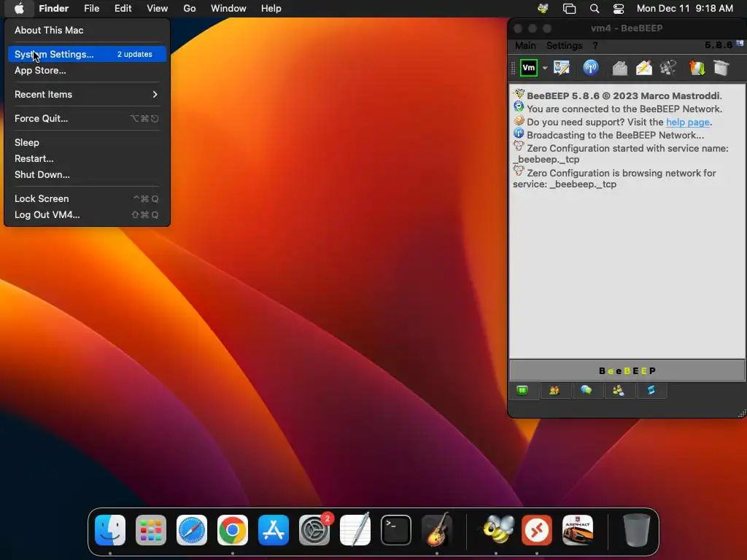The image size is (747, 560).
Task: Select the blue book tab in BeeBEEP
Action: point(651,391)
